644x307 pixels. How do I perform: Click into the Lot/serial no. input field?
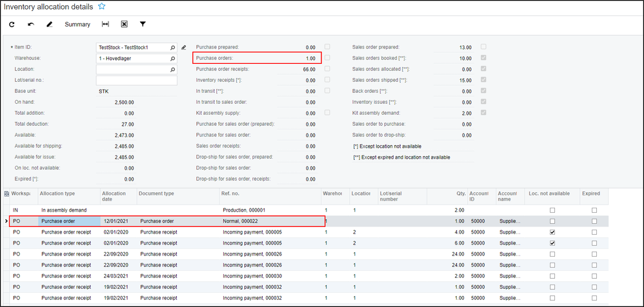pyautogui.click(x=137, y=80)
